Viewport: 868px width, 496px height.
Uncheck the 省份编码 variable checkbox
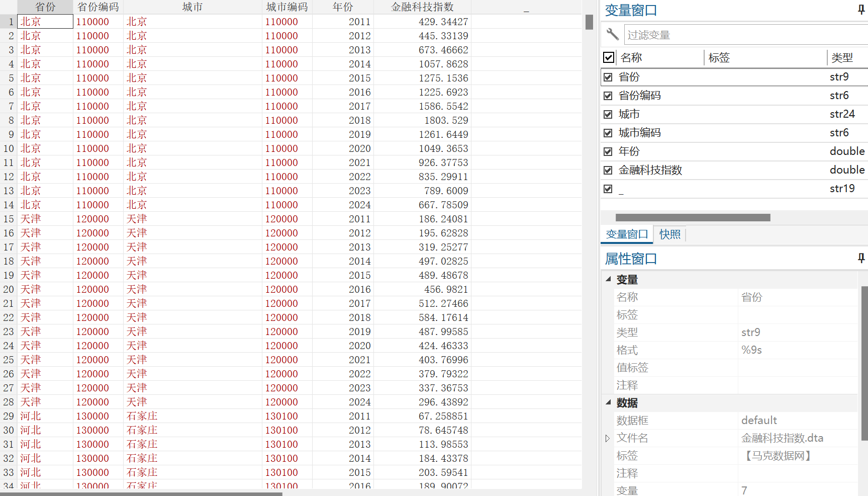pos(608,96)
